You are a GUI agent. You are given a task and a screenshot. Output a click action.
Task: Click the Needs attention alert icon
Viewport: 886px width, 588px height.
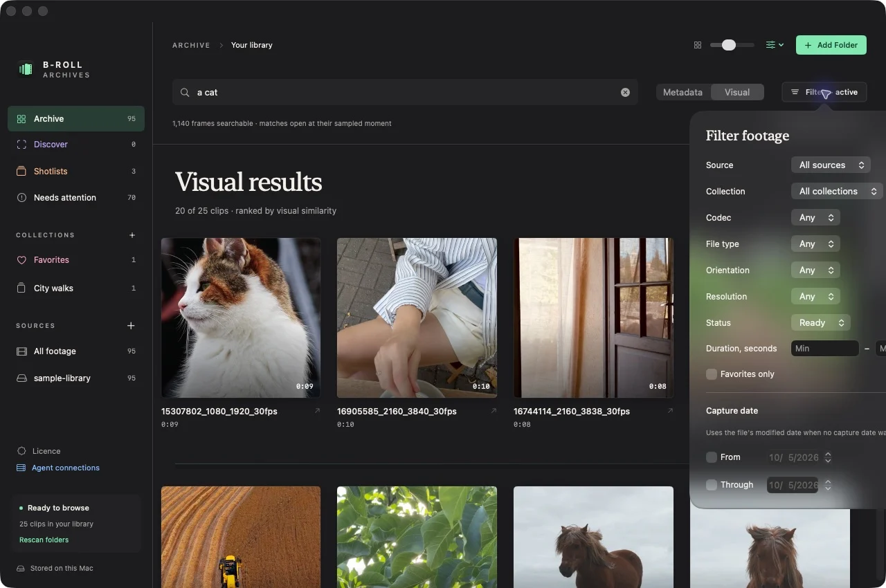(21, 198)
